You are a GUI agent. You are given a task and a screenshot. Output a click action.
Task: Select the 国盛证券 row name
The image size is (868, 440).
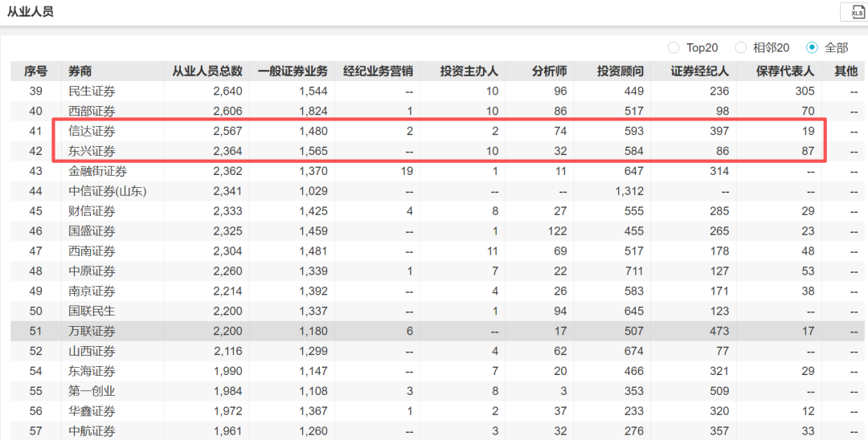[92, 231]
